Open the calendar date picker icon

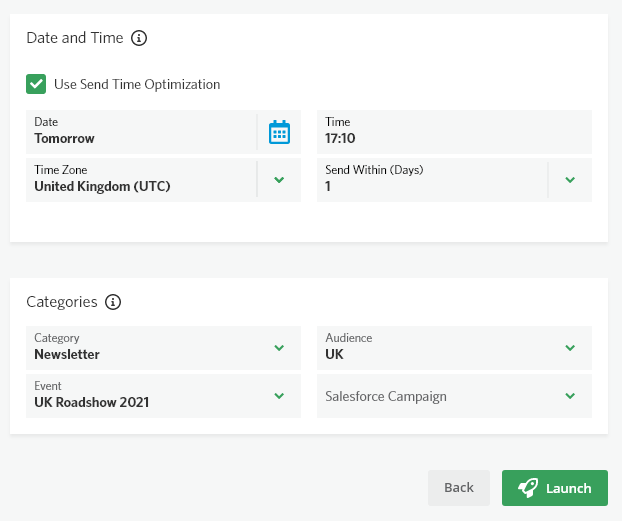(x=279, y=132)
